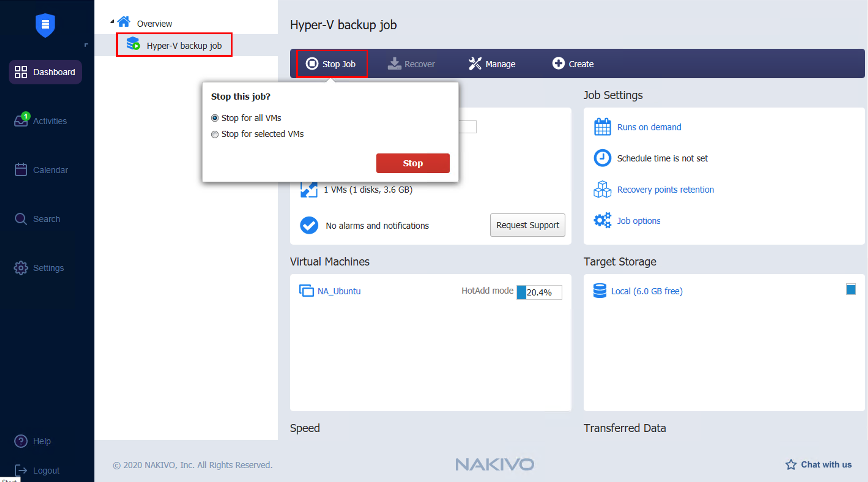Click the Search magnifier icon
868x482 pixels.
coord(21,219)
